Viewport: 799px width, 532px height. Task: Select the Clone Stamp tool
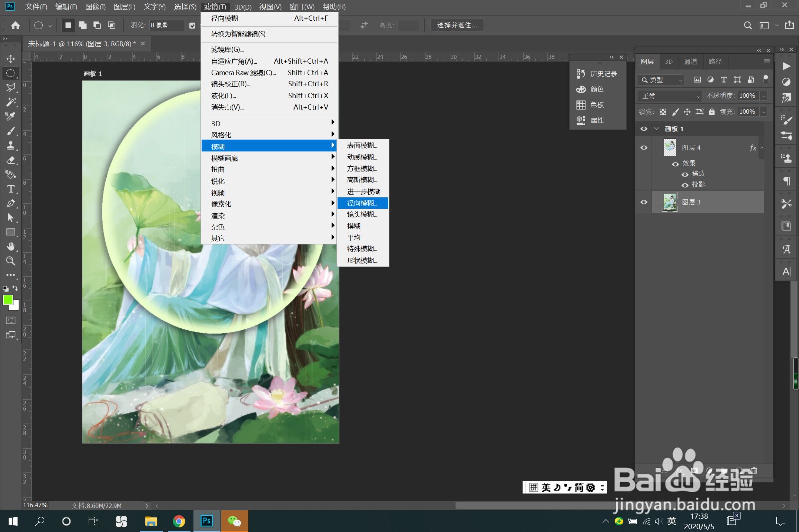coord(10,146)
